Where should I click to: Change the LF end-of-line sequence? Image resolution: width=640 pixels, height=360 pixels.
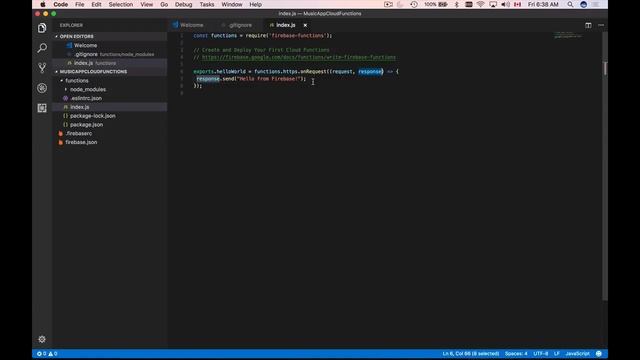[x=556, y=354]
